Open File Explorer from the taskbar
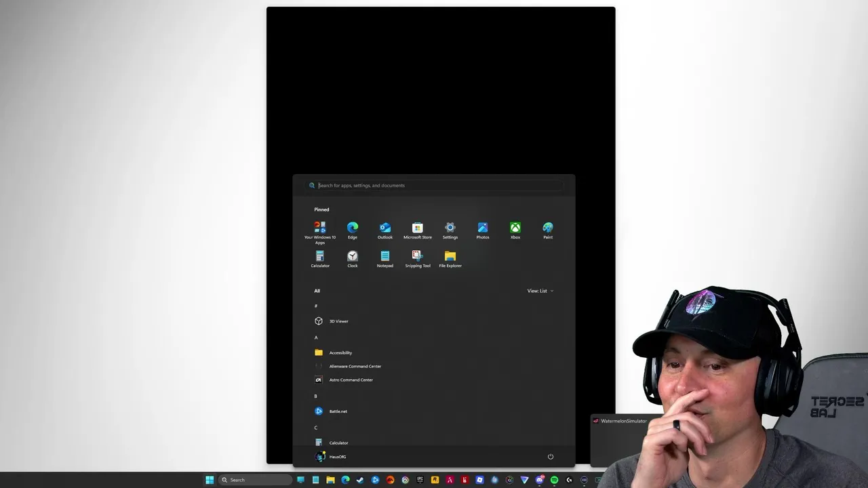 (330, 480)
